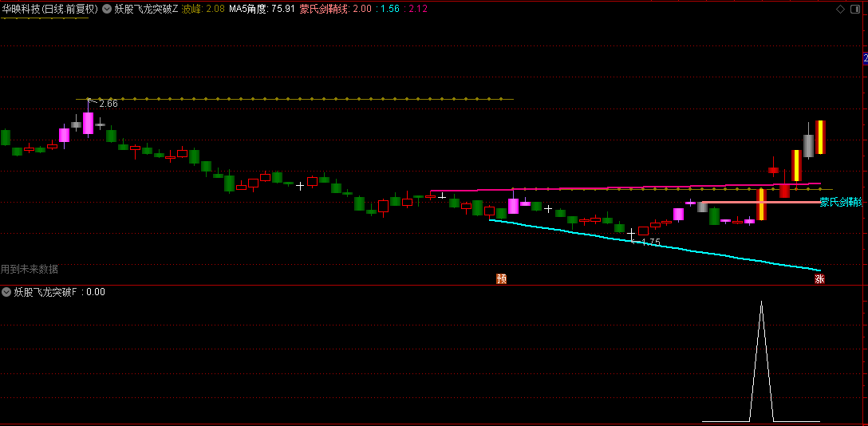
Task: Click the 蒙氏剑鞘线: 2.00 indicator value
Action: point(335,10)
